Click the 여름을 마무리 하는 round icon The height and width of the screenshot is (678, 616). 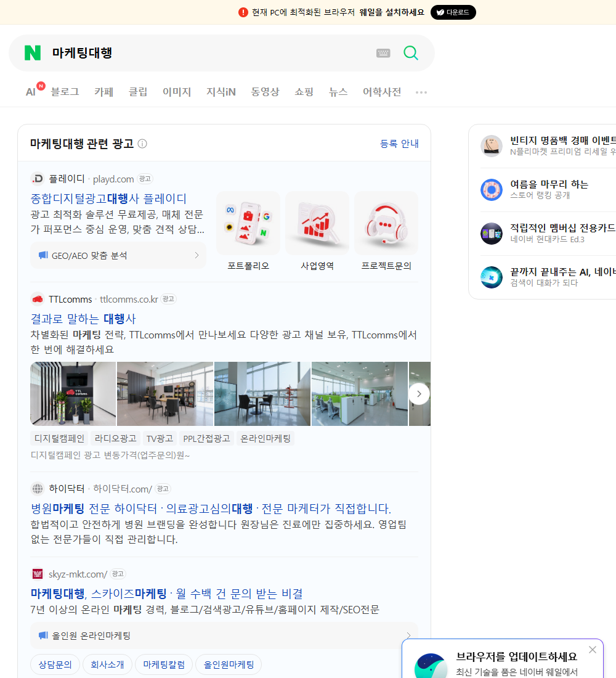pyautogui.click(x=492, y=189)
